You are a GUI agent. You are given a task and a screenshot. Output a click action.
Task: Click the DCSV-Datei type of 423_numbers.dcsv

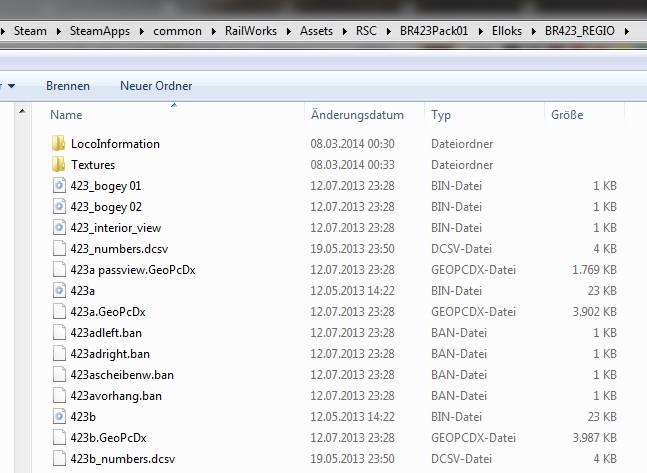(x=461, y=249)
